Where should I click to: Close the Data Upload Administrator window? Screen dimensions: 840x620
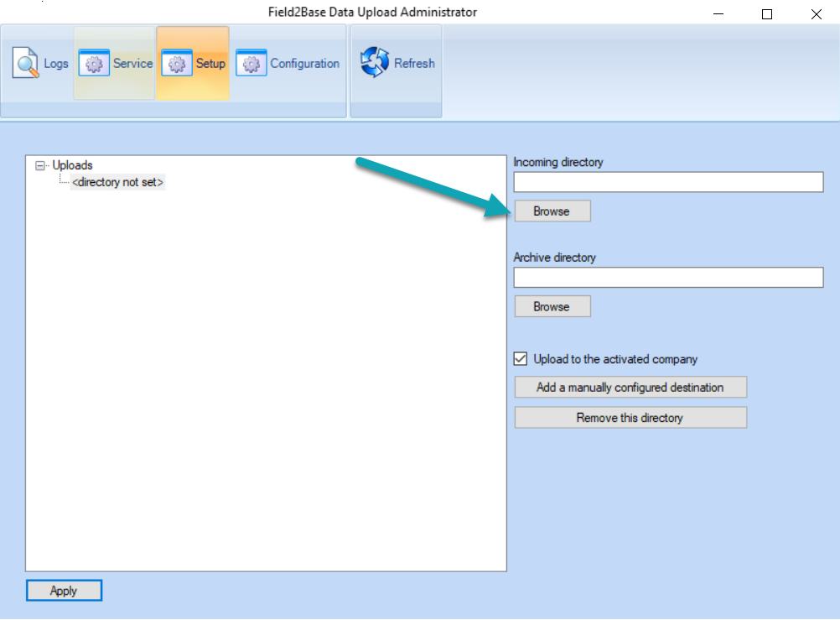[x=816, y=14]
